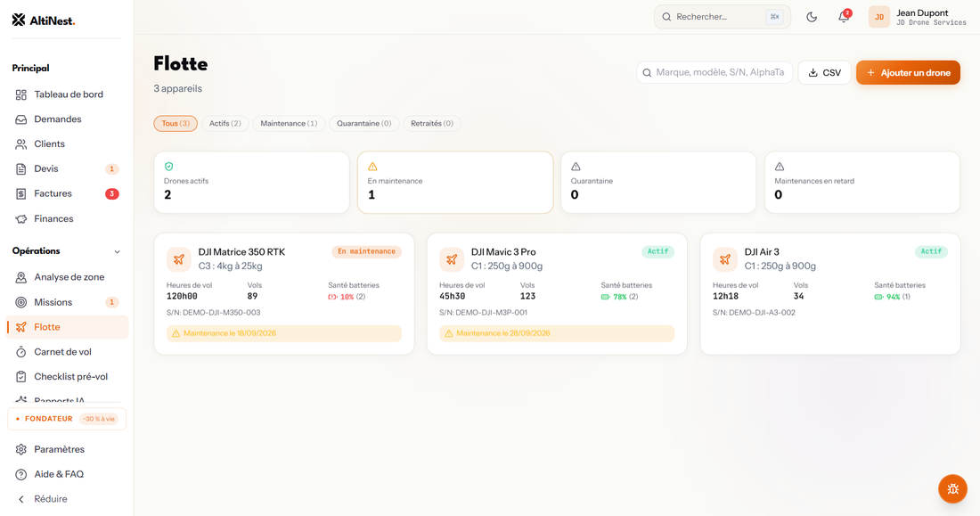Image resolution: width=980 pixels, height=516 pixels.
Task: Open Tableau de bord in sidebar
Action: 68,94
